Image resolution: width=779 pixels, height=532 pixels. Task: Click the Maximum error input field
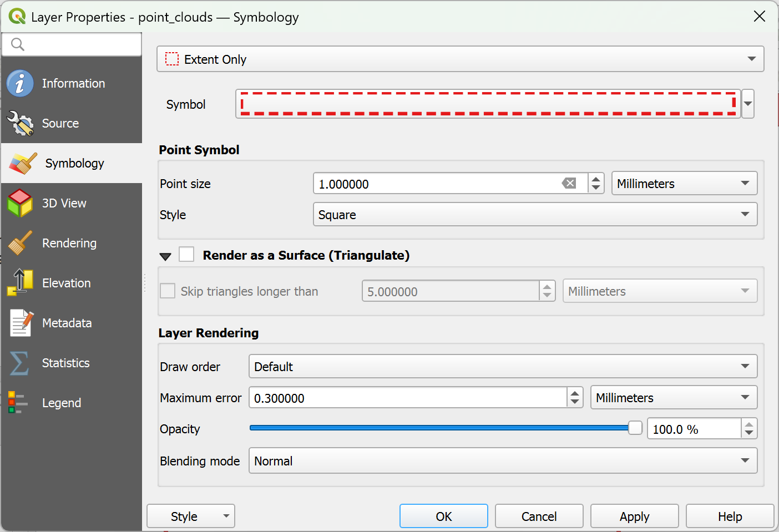click(408, 398)
